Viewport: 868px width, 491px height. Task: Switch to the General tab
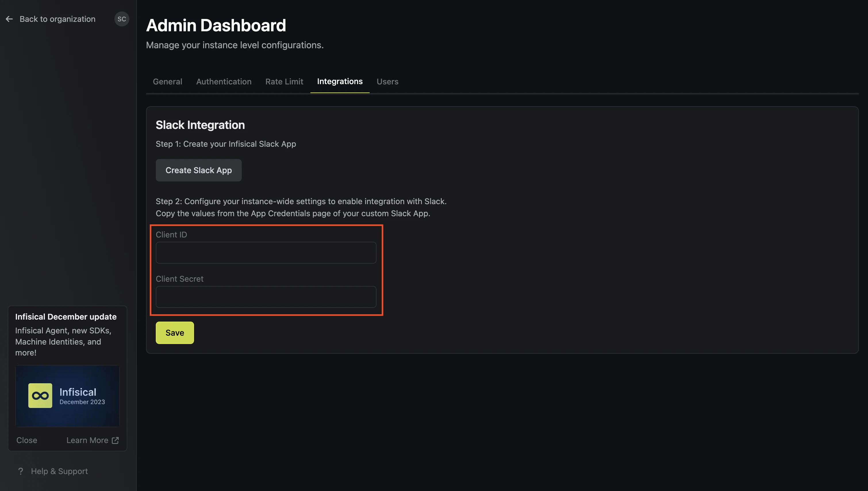tap(167, 82)
